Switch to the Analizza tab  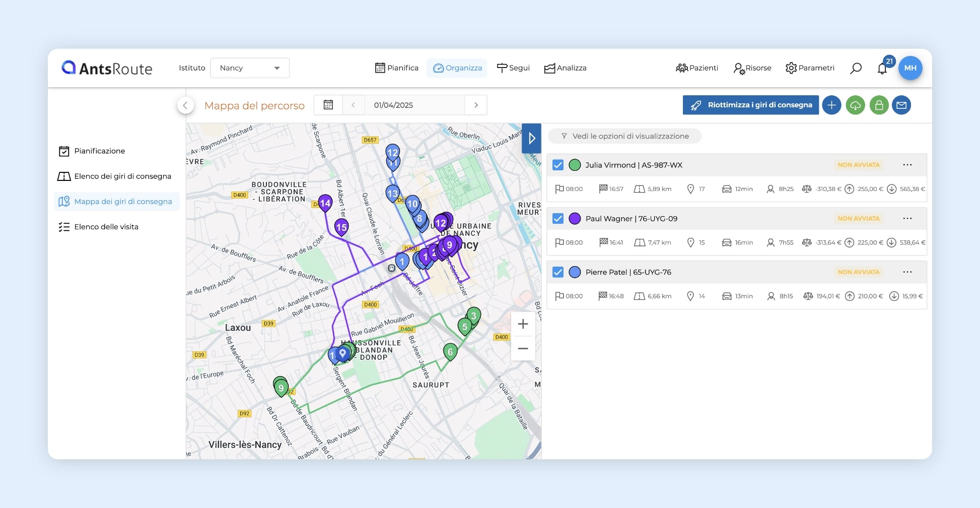[x=566, y=68]
